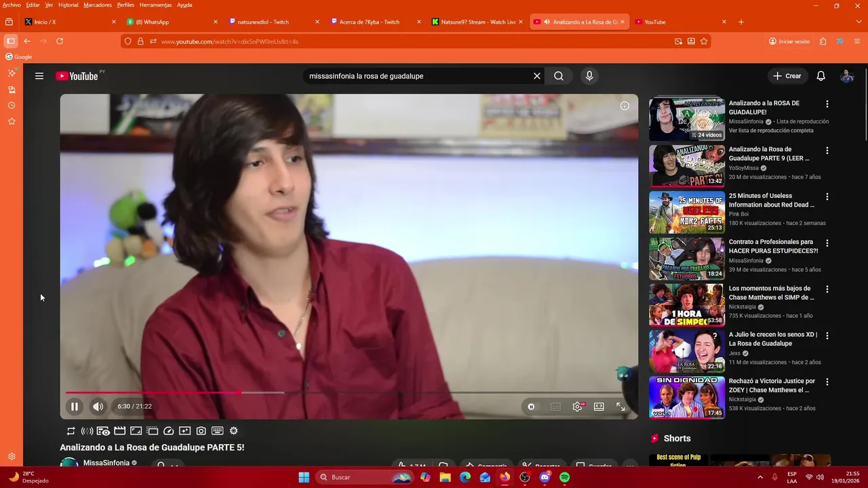Open Spotify from the taskbar

pyautogui.click(x=565, y=477)
